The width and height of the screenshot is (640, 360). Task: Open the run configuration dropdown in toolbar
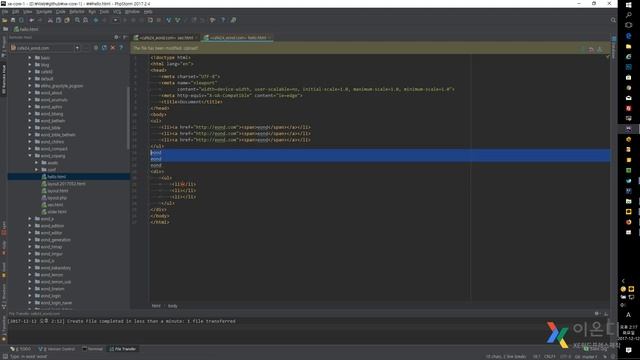point(116,20)
